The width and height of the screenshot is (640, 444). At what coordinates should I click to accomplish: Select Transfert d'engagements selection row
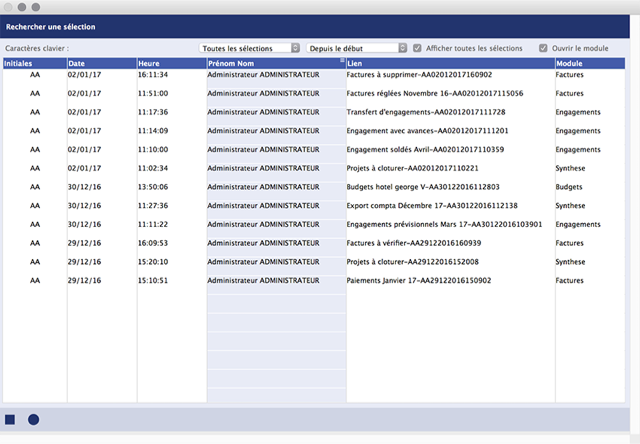point(314,112)
